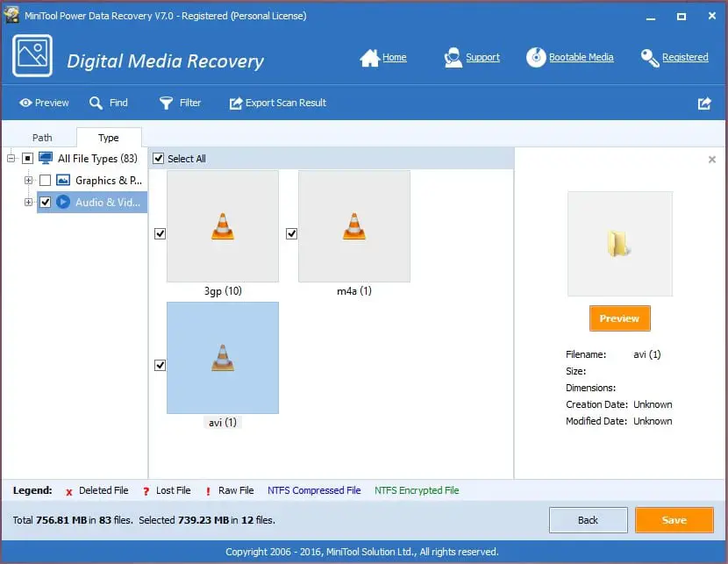Click the 'Modified Date: Unknown' text

click(619, 421)
